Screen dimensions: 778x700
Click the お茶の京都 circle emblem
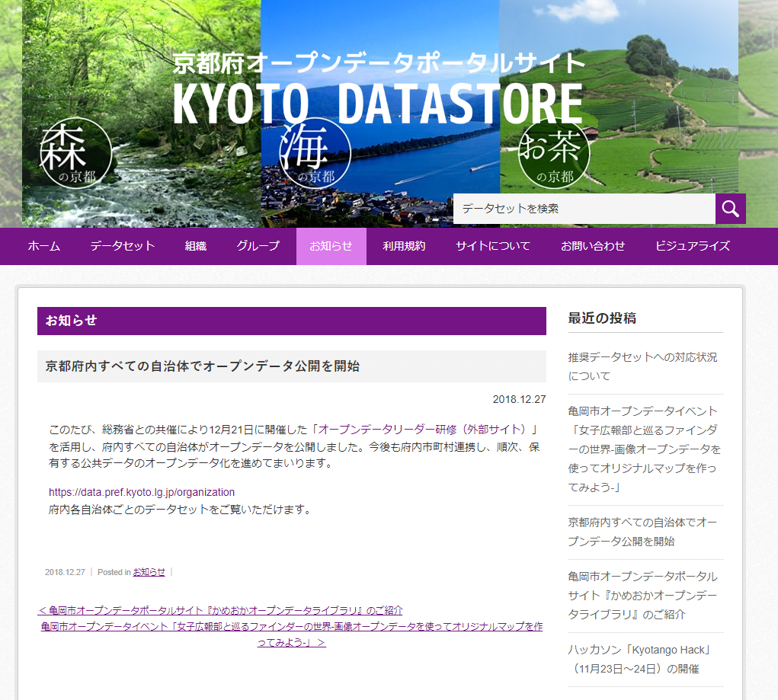554,155
